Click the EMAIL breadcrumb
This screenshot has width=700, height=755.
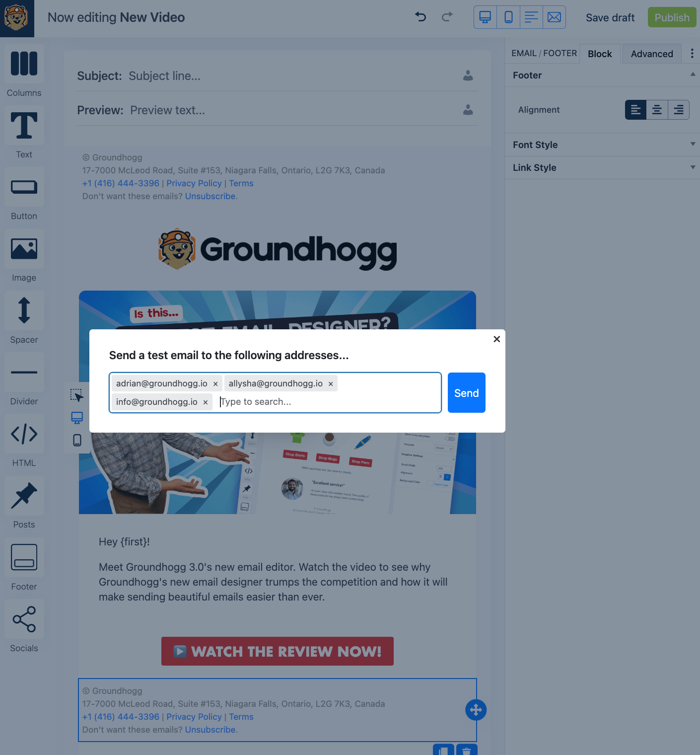pos(524,53)
